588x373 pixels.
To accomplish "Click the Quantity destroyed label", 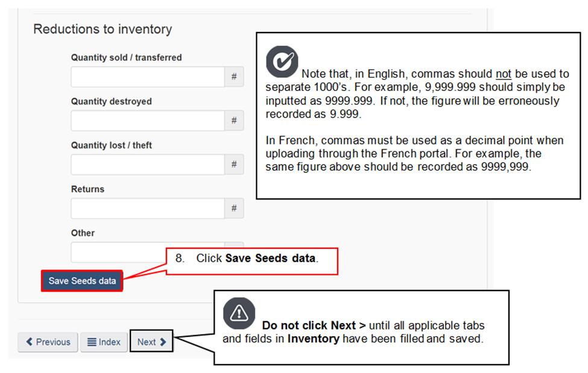I will [111, 101].
